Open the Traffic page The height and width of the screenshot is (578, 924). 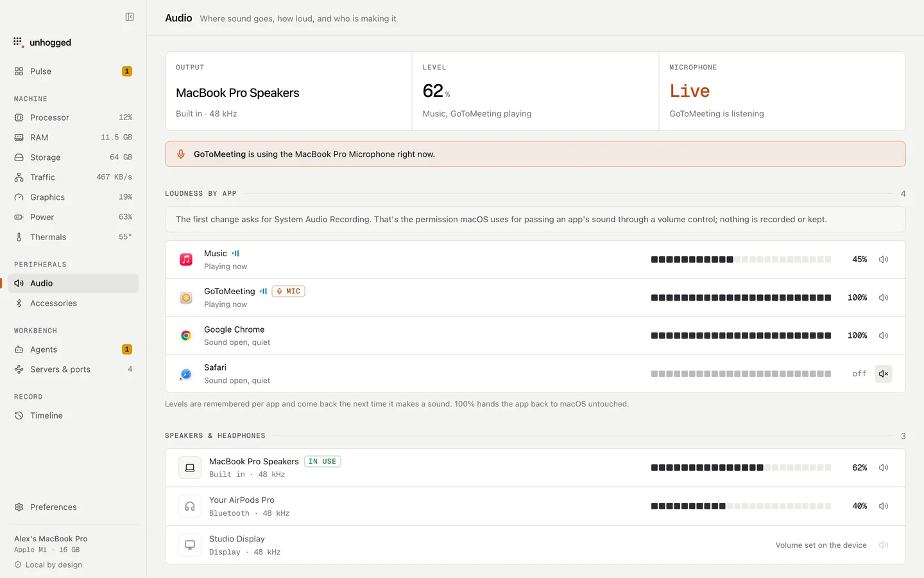[73, 177]
